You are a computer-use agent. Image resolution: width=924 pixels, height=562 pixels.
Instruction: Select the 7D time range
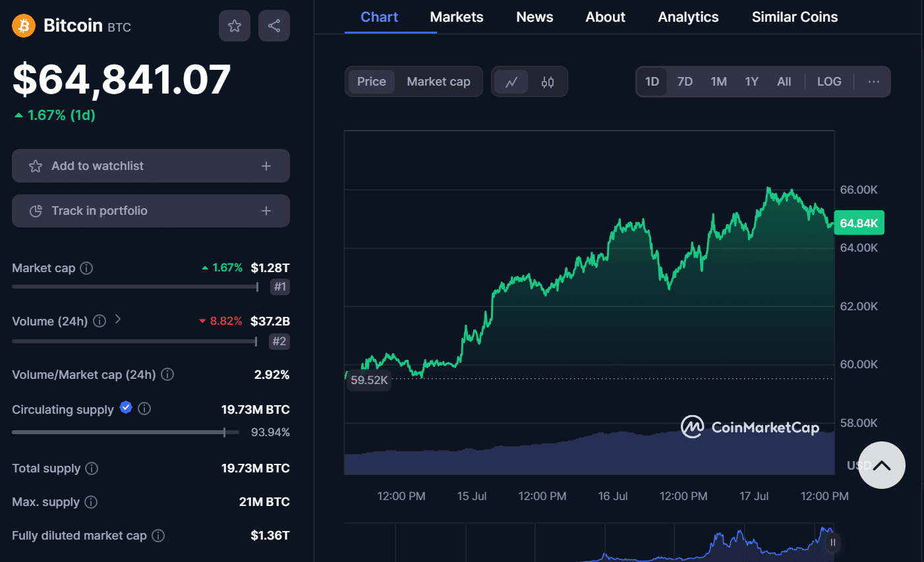click(685, 82)
